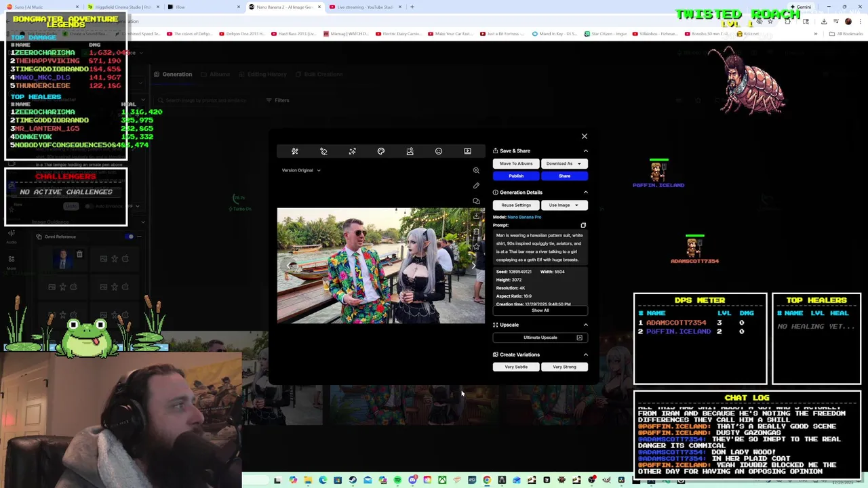
Task: Click the Vary Subtle button
Action: coord(516,367)
